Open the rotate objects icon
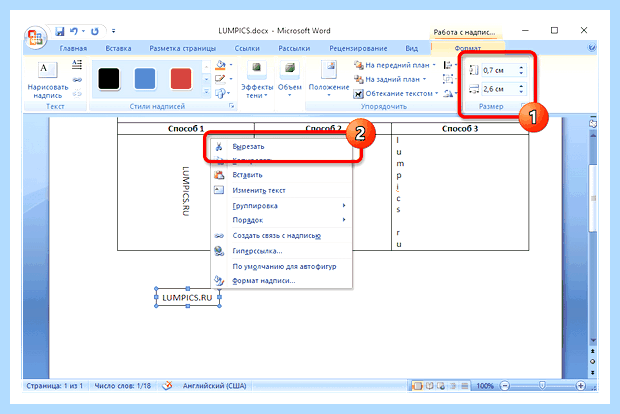This screenshot has width=620, height=414. click(x=449, y=94)
